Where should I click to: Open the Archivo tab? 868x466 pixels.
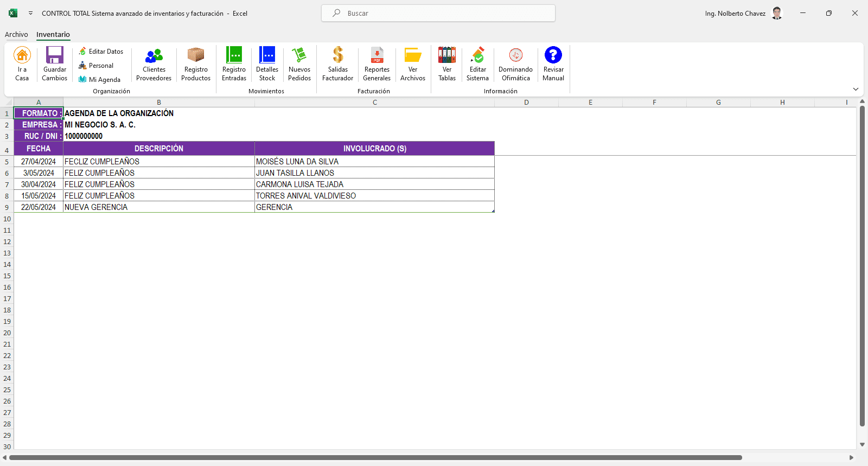pos(16,34)
